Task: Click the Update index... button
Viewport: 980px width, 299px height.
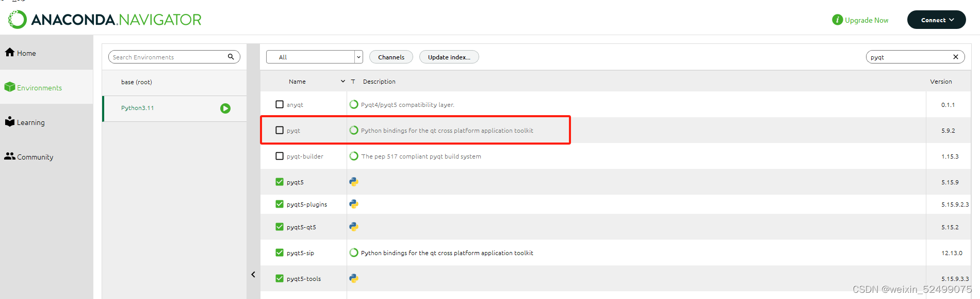Action: tap(449, 57)
